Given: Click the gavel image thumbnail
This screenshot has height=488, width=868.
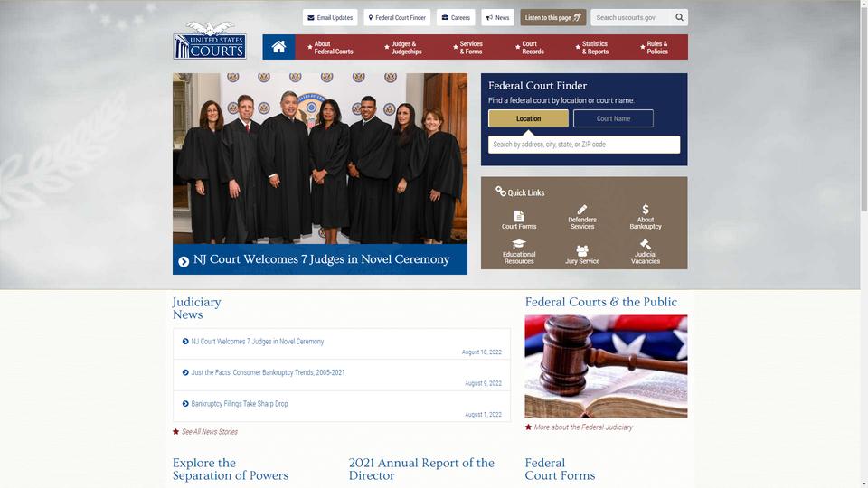Looking at the screenshot, I should pyautogui.click(x=606, y=366).
